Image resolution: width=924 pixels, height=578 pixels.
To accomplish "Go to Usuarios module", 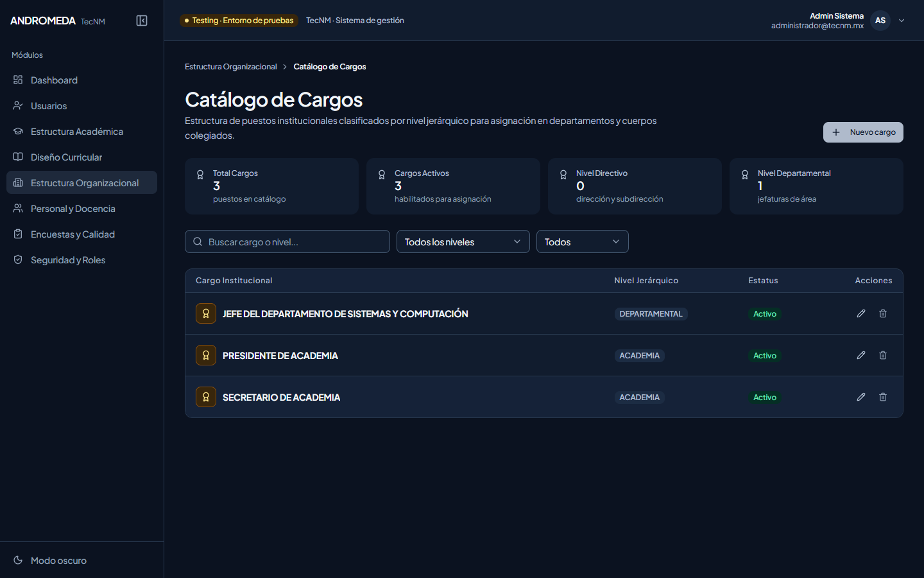I will (81, 106).
